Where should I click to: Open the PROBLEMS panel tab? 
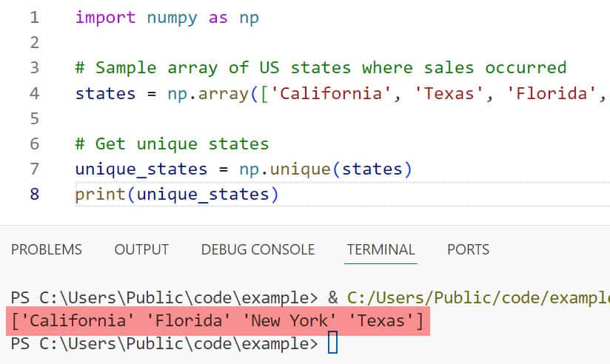pos(47,249)
